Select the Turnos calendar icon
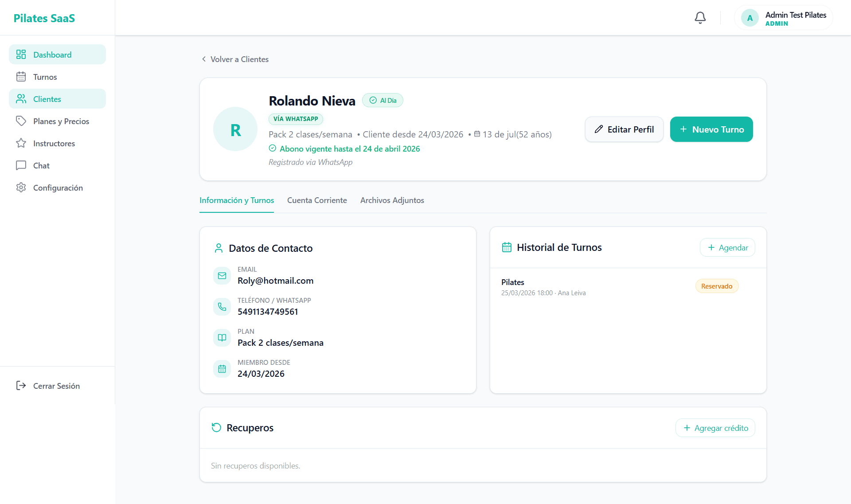Image resolution: width=851 pixels, height=504 pixels. point(21,77)
